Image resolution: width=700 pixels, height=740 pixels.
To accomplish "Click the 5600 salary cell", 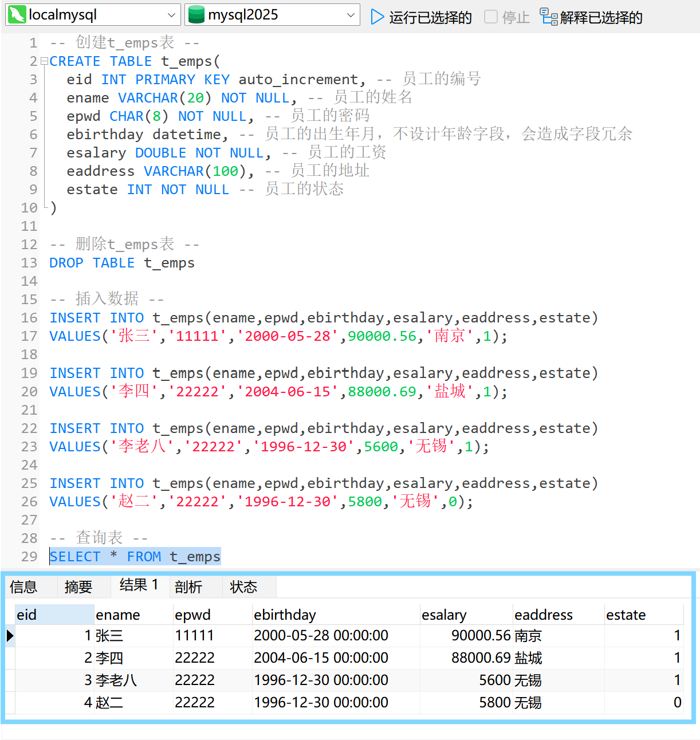I will click(466, 680).
